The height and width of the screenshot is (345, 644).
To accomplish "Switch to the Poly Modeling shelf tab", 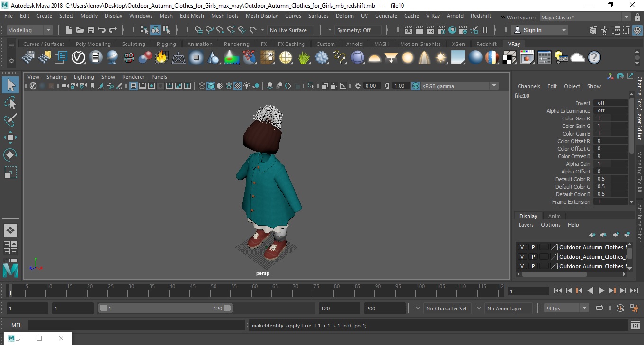I will point(93,44).
